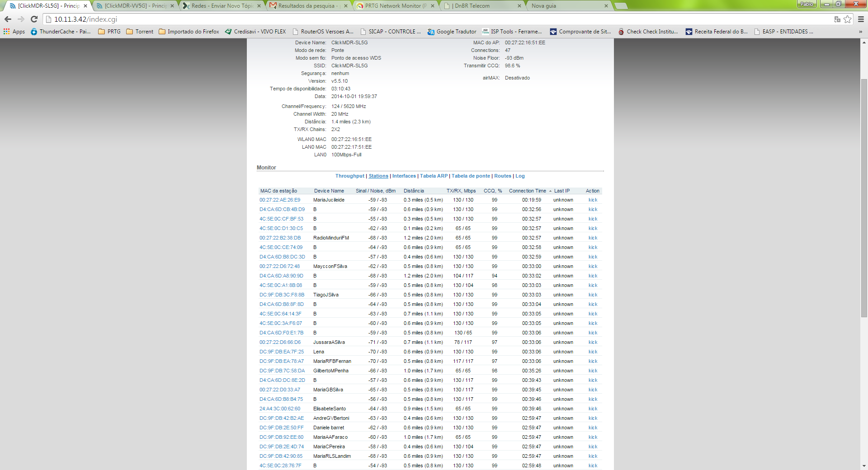868x470 pixels.
Task: Sort stations by Connection Time column
Action: [x=528, y=191]
